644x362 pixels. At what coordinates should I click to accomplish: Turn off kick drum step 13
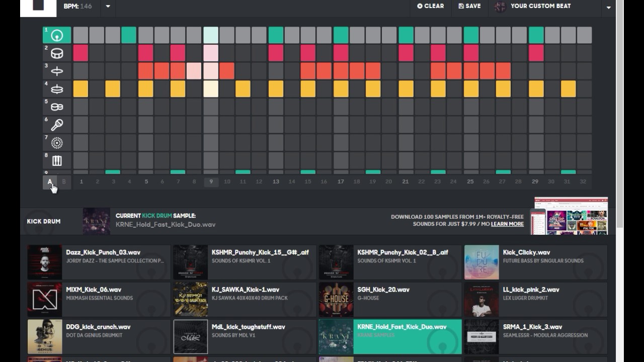point(276,35)
